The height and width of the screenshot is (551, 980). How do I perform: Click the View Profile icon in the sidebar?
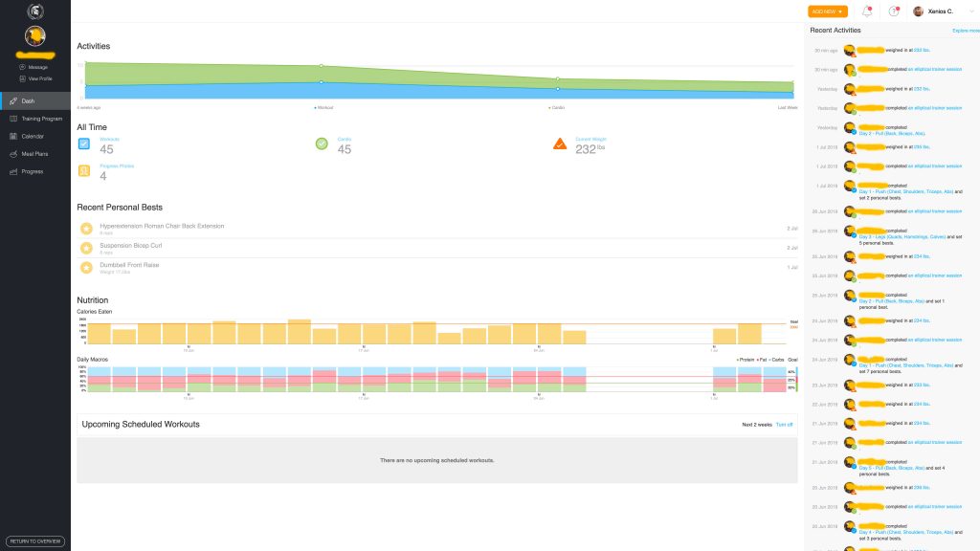tap(23, 78)
